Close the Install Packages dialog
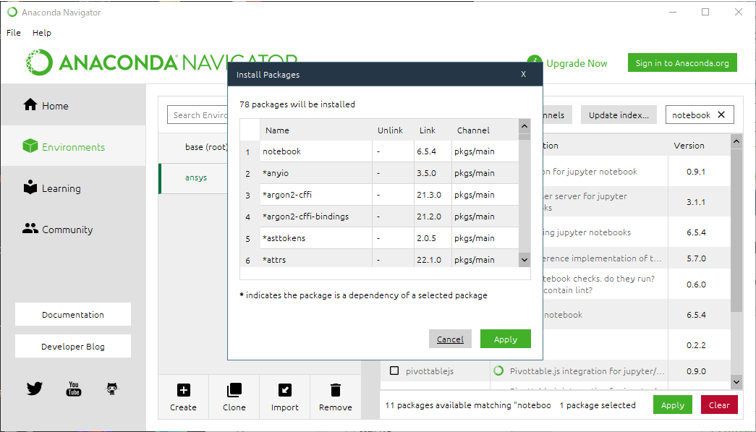 (523, 74)
